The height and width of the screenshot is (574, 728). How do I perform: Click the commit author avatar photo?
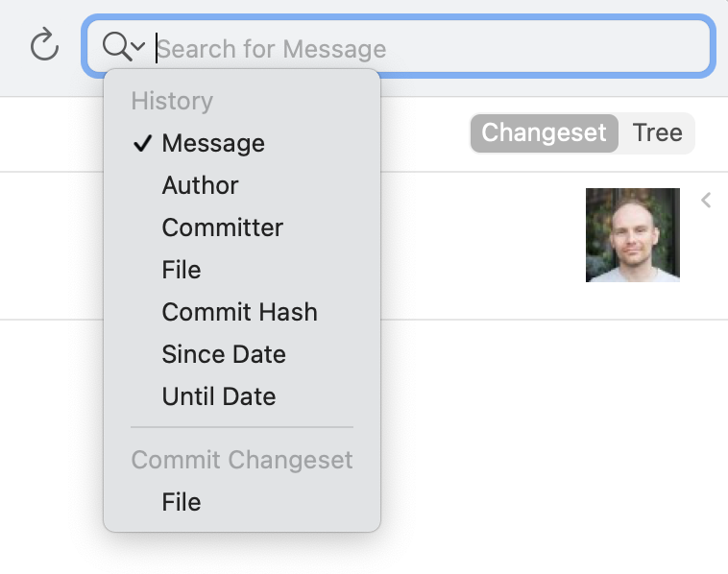tap(633, 235)
